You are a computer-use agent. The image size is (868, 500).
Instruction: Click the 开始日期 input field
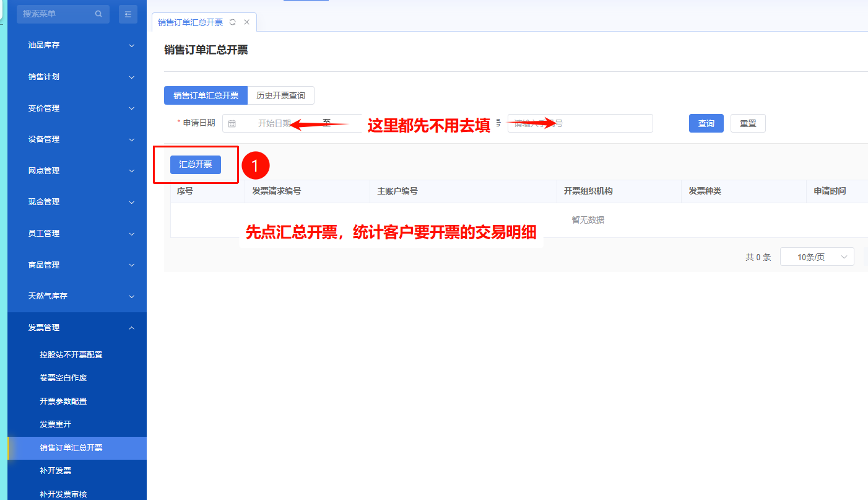pyautogui.click(x=274, y=123)
